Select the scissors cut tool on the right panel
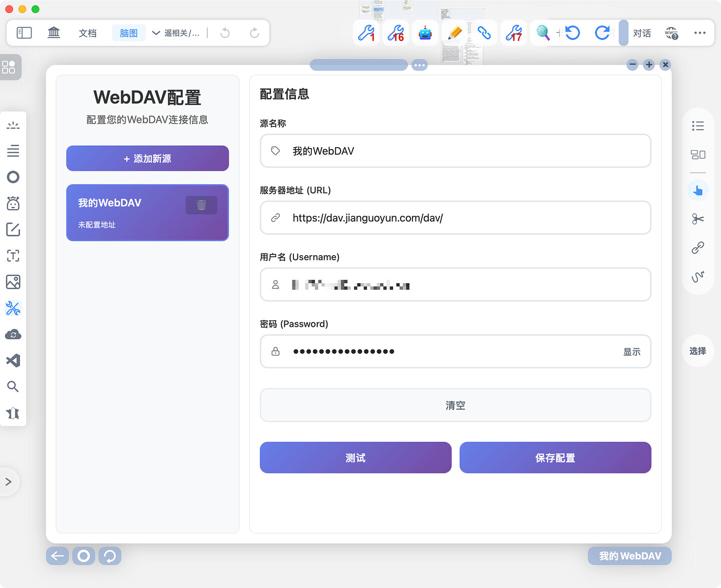This screenshot has width=721, height=588. click(x=698, y=219)
